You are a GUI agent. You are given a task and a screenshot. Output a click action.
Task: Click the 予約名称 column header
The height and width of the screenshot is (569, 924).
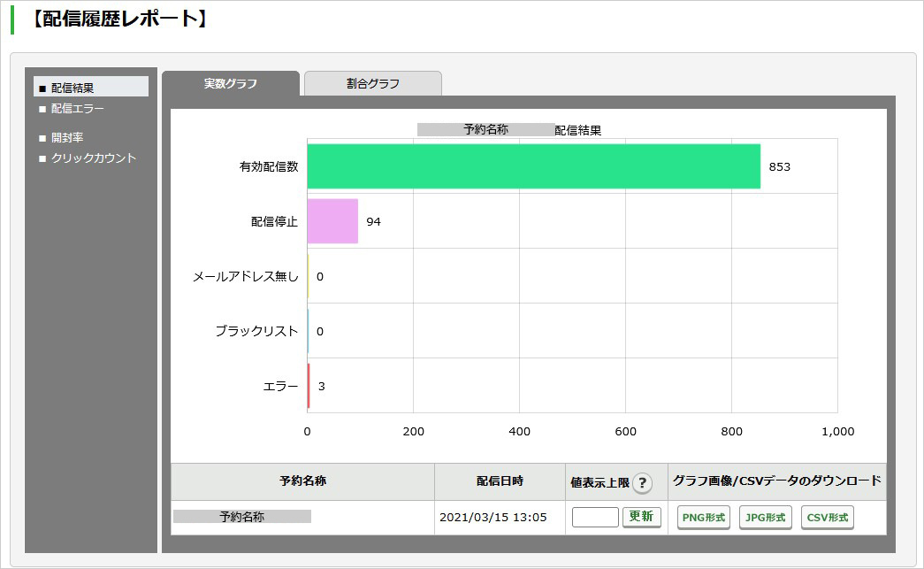(303, 481)
